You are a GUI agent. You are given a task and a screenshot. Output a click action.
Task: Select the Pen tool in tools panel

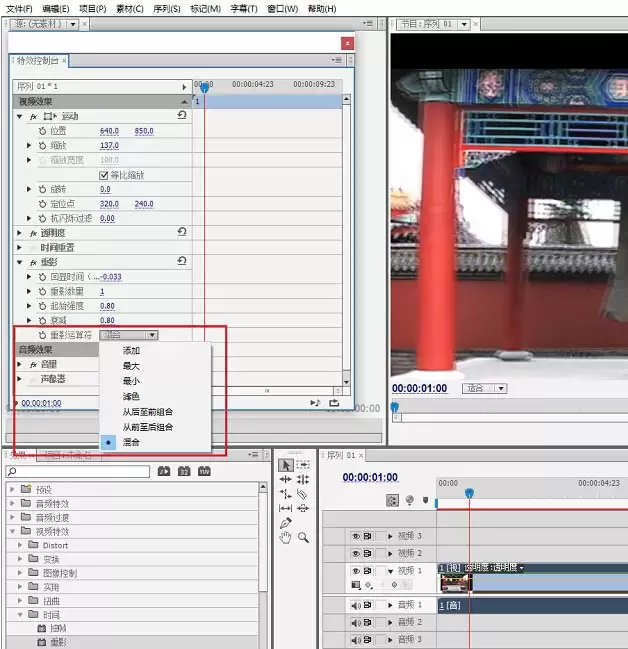(x=285, y=523)
